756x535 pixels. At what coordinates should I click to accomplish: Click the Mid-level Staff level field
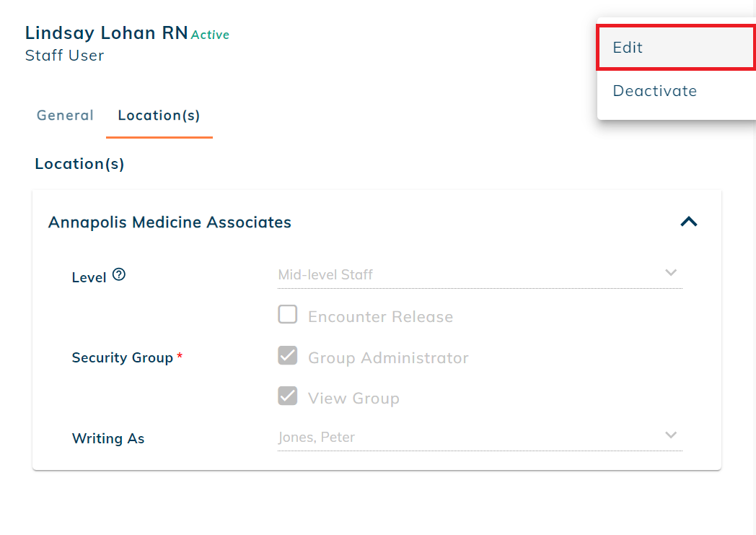coord(480,274)
